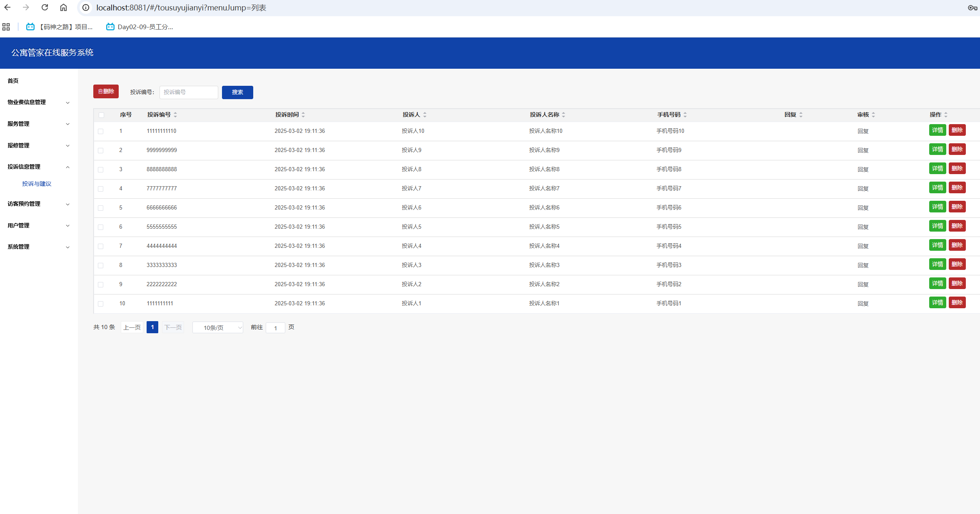The width and height of the screenshot is (980, 514).
Task: Select 投诉与建议 submenu item
Action: coord(37,184)
